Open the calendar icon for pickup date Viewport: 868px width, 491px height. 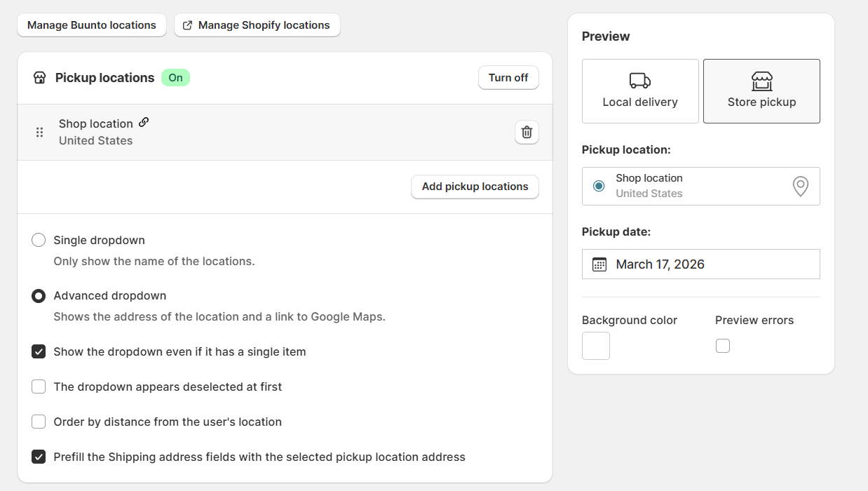tap(599, 264)
